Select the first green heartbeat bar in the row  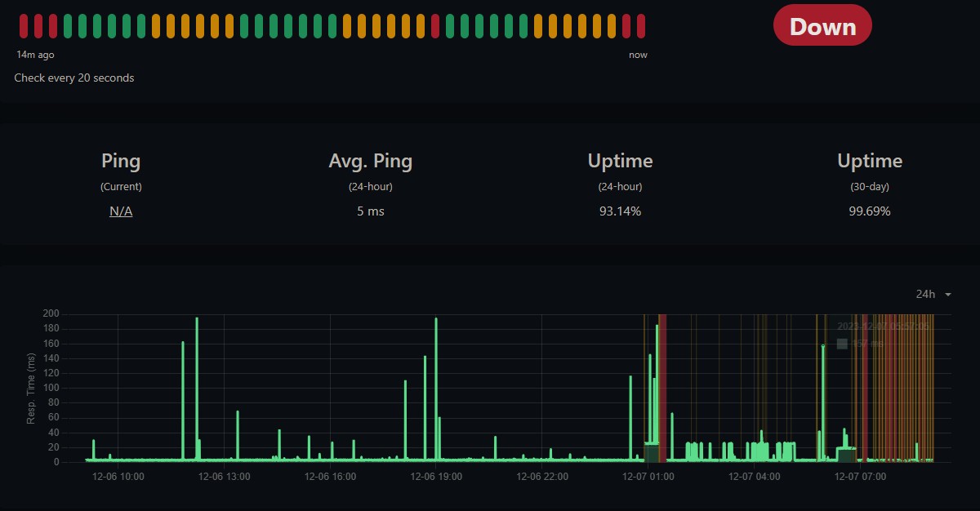click(x=68, y=26)
